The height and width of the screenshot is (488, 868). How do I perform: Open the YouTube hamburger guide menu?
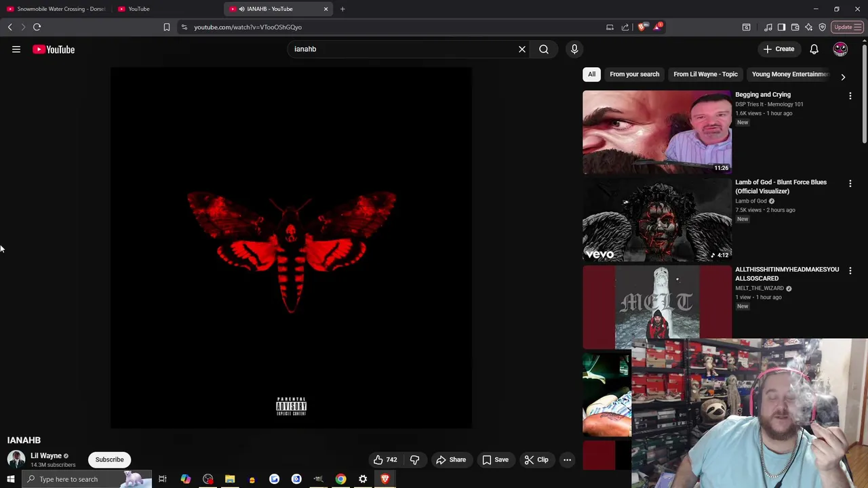(16, 49)
